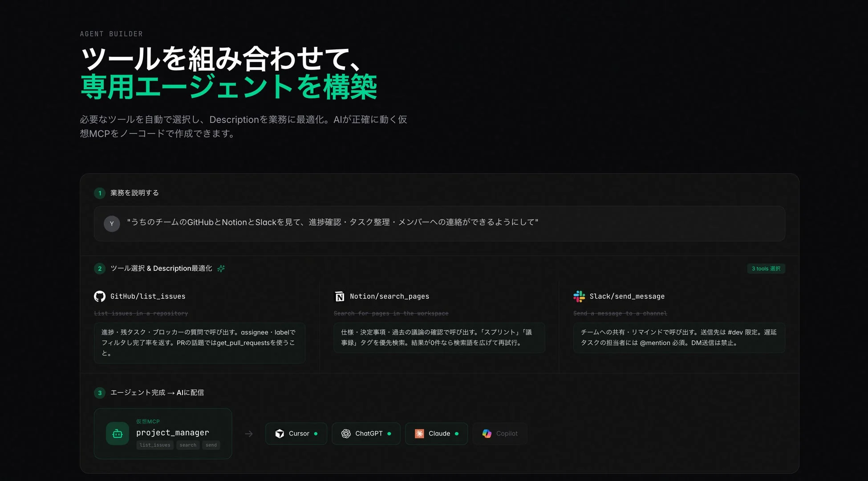Click the sparkle icon next to Description最適化
Image resolution: width=868 pixels, height=481 pixels.
(x=221, y=268)
